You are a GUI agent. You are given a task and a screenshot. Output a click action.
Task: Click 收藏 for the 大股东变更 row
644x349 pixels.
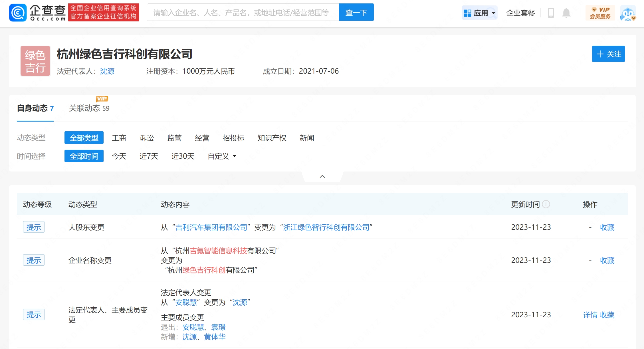tap(607, 227)
